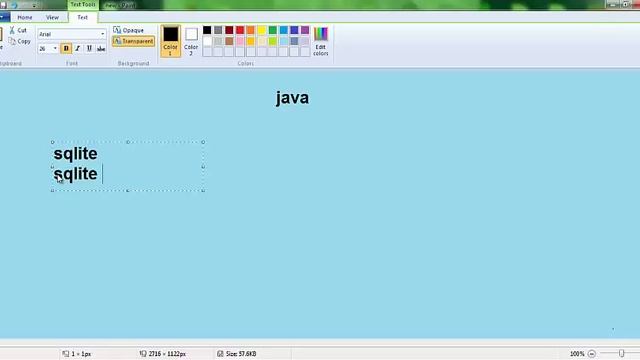Pick the dark red color swatch

(x=229, y=30)
